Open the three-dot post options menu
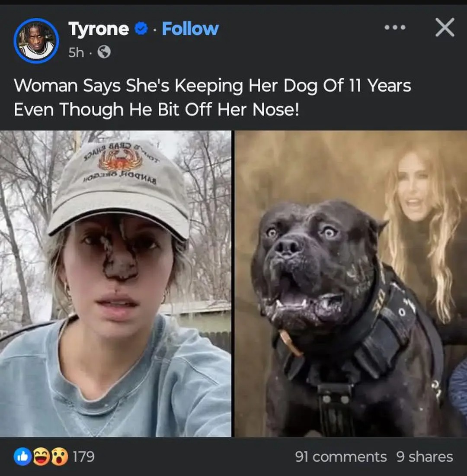Image resolution: width=467 pixels, height=476 pixels. pyautogui.click(x=395, y=28)
